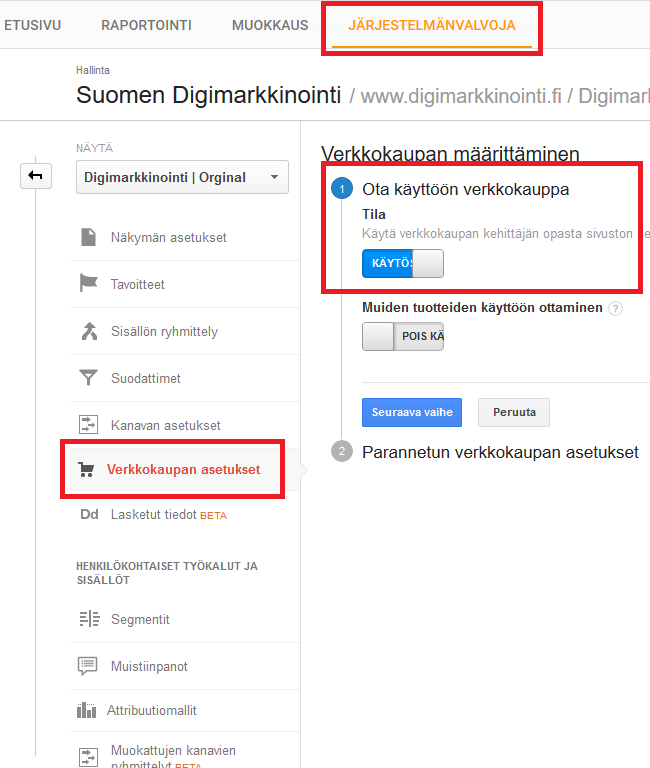
Task: Click the Seuraava vaihe button
Action: pos(412,412)
